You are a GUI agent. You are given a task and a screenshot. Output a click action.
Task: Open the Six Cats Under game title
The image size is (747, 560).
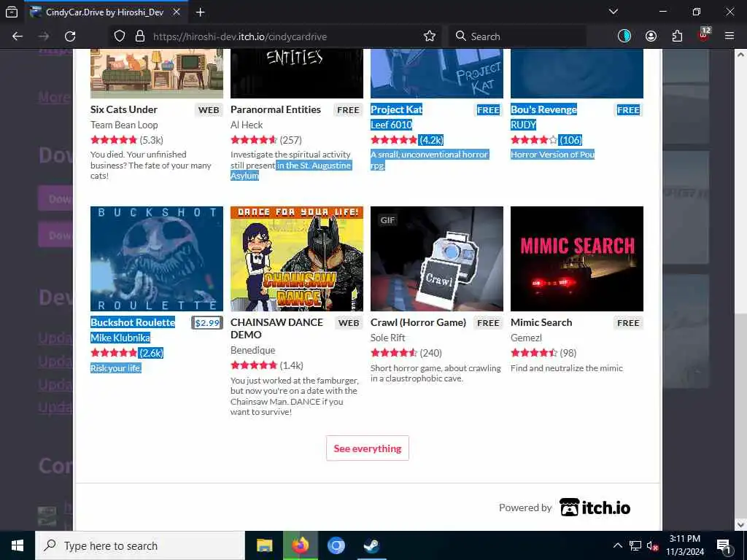(124, 109)
